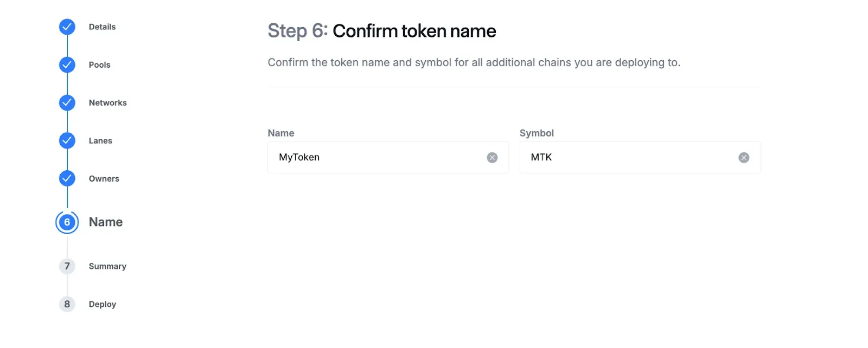
Task: Click the Owners step checkmark icon
Action: click(67, 178)
